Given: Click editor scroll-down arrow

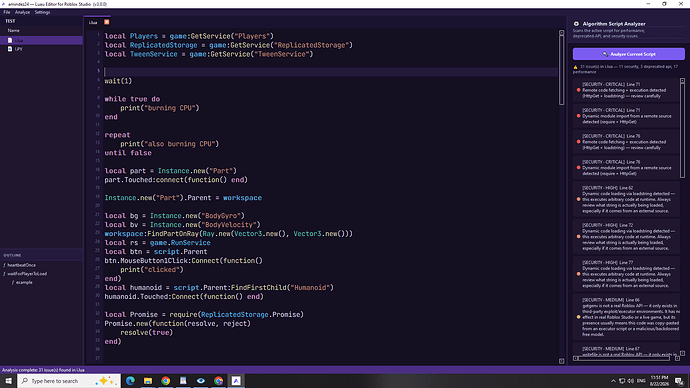Looking at the screenshot, I should tap(561, 361).
